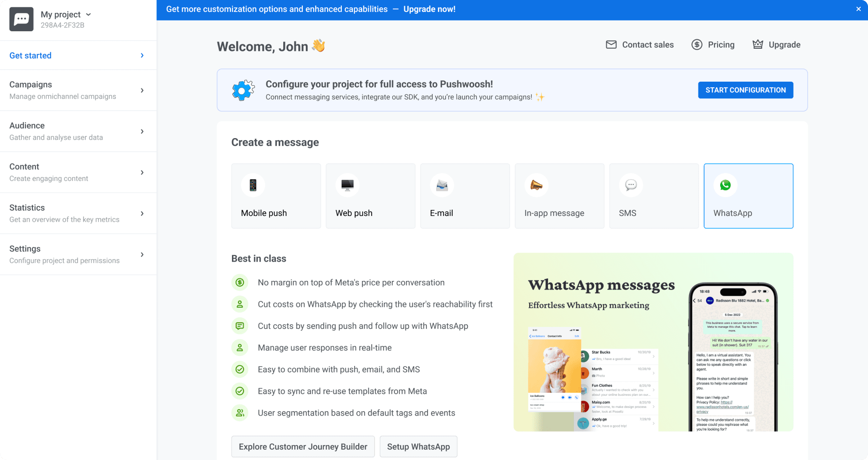Select the WhatsApp card label
Screen dimensions: 868x460
733,213
